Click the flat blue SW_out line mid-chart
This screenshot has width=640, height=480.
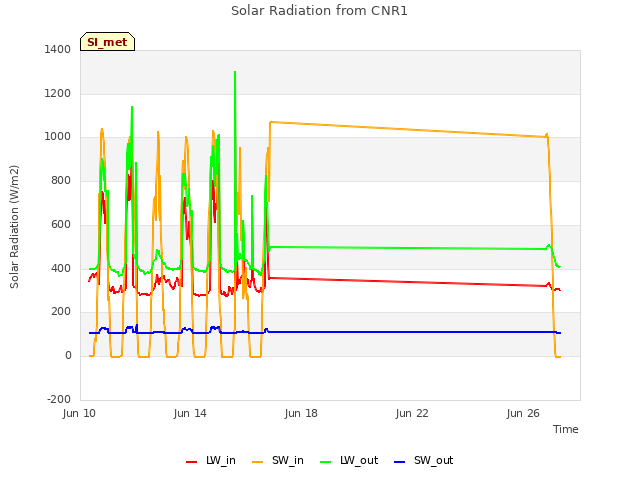coord(408,332)
